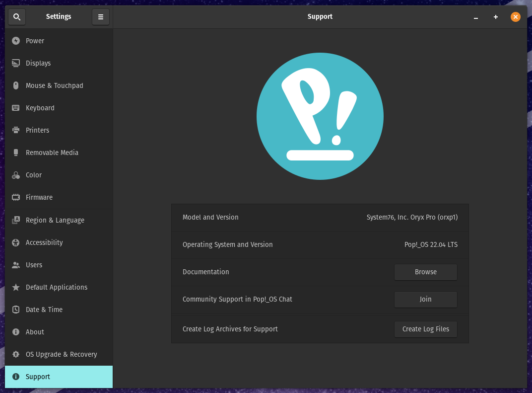Click the Displays monitor icon
The width and height of the screenshot is (532, 393).
[x=15, y=63]
